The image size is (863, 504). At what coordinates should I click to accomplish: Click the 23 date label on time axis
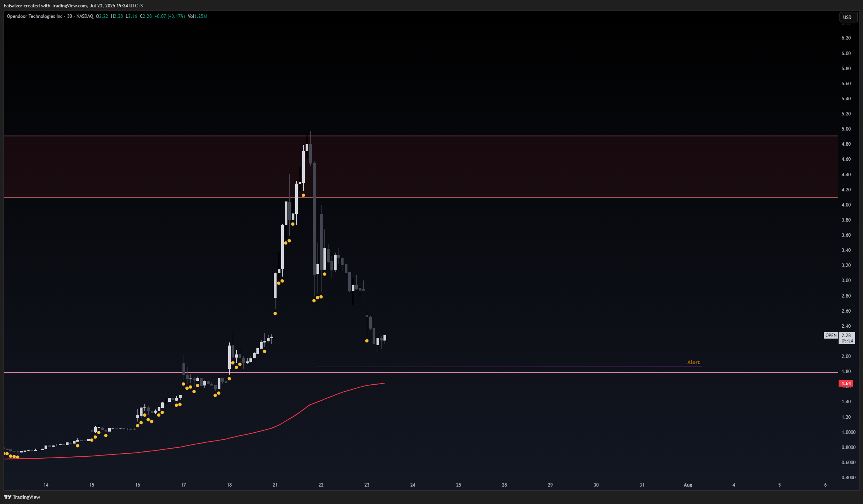pos(367,485)
